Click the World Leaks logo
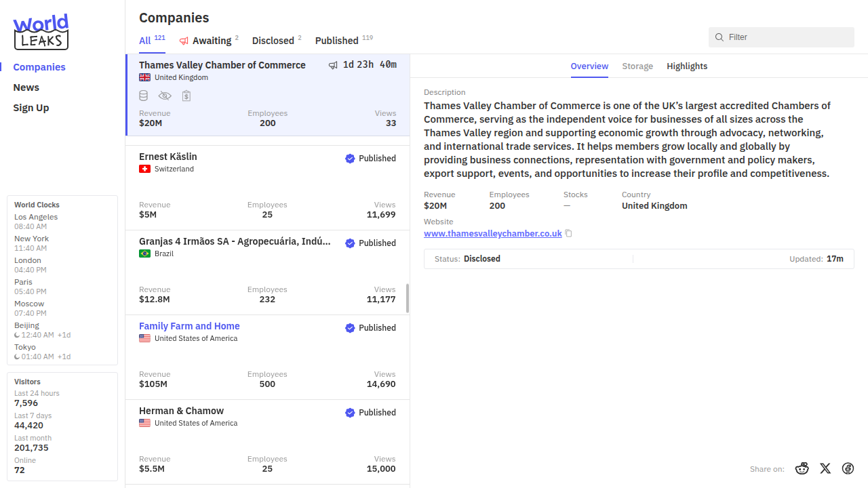 point(41,32)
